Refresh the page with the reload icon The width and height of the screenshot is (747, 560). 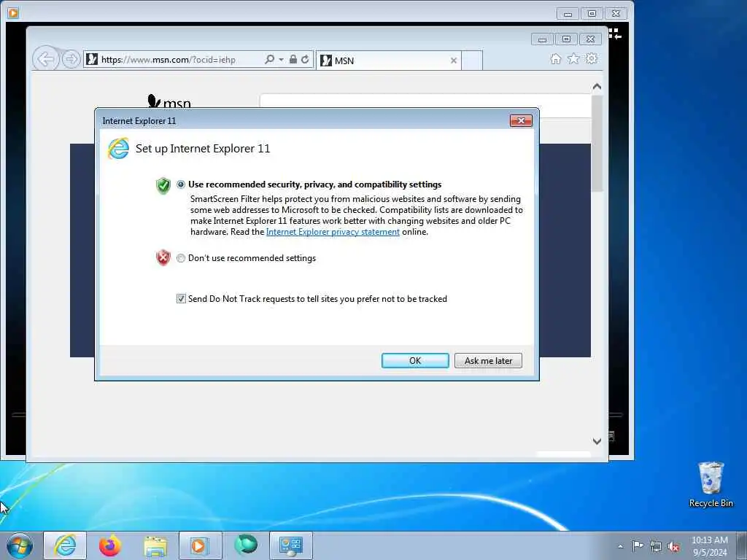(306, 60)
